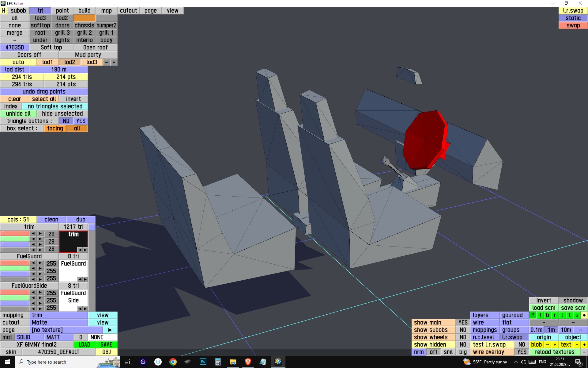Screen dimensions: 588x368
Task: Click right arrow on the trim color swatch
Action: click(x=85, y=250)
